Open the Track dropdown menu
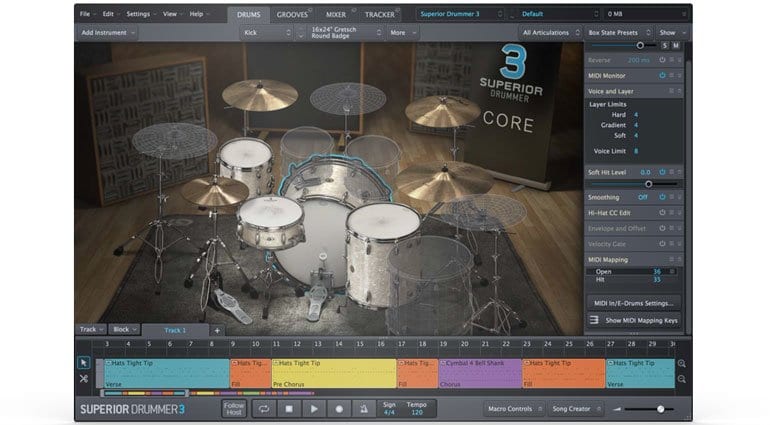 91,329
